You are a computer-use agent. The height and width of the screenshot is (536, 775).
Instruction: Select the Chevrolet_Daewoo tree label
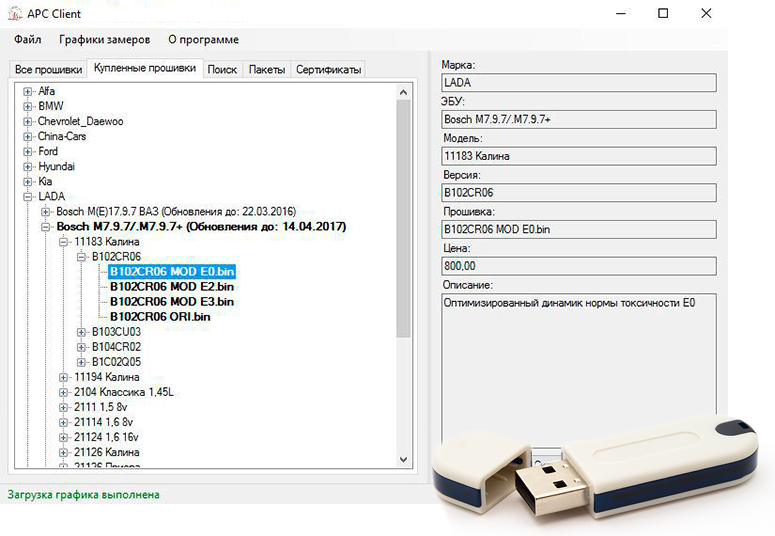(81, 122)
